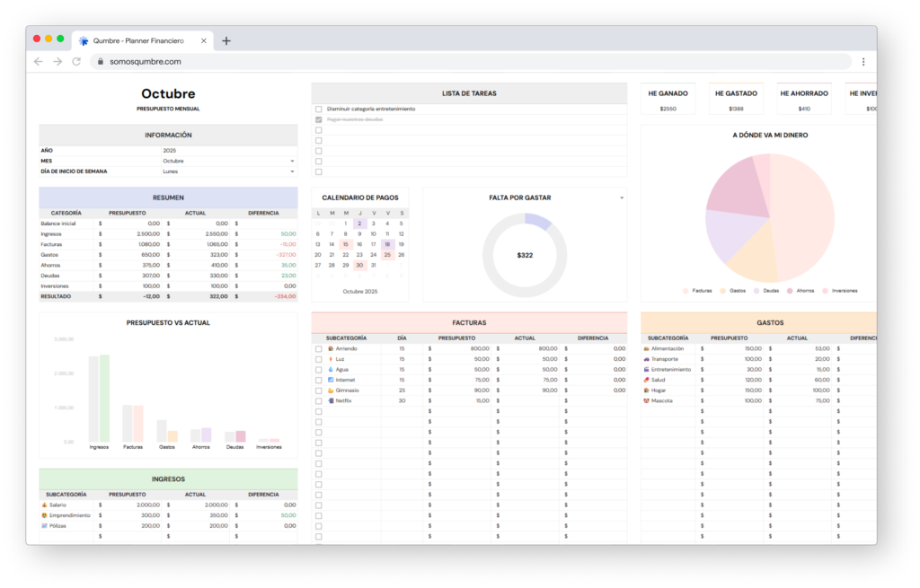Click the browser back arrow

pos(38,62)
